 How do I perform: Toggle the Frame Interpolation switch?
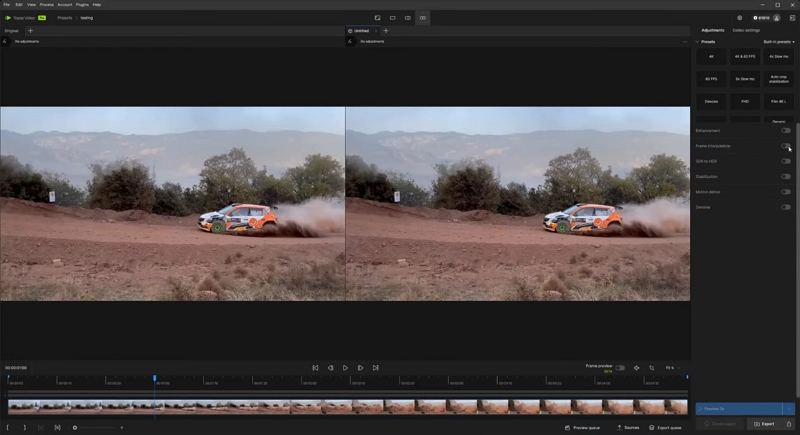click(x=786, y=146)
